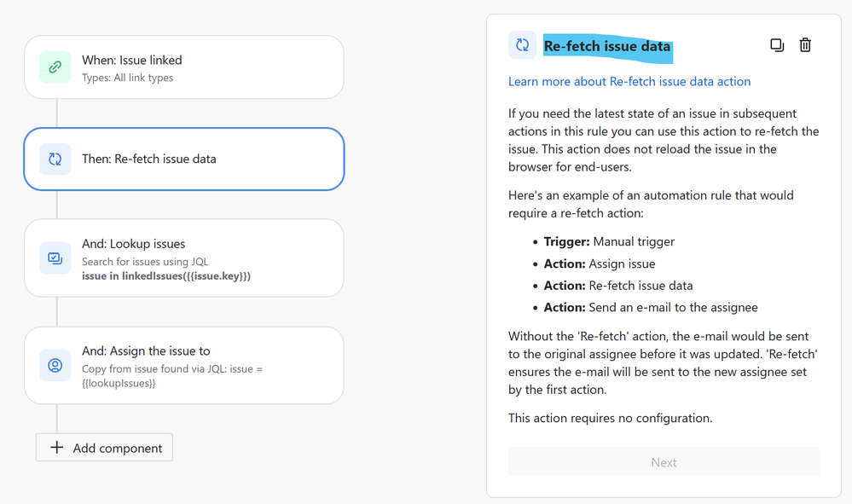The height and width of the screenshot is (504, 852).
Task: Click the Lookup issues step icon
Action: [x=55, y=258]
